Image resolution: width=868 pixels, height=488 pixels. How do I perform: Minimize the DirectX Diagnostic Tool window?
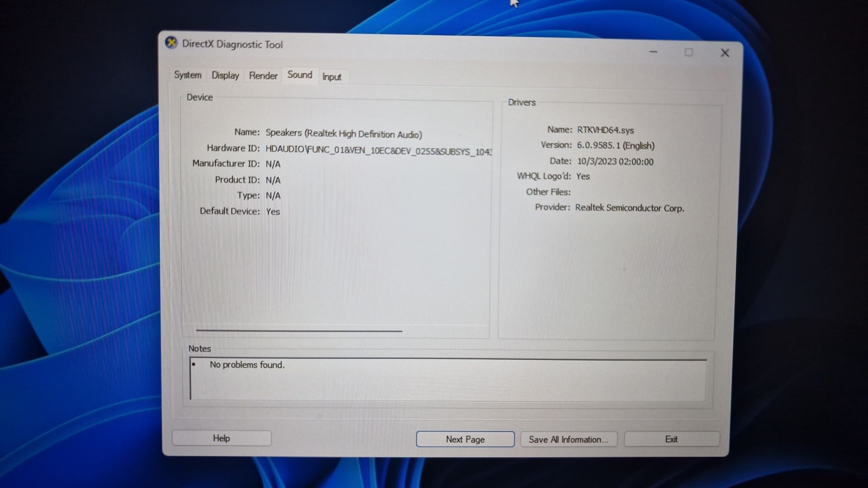pyautogui.click(x=653, y=52)
